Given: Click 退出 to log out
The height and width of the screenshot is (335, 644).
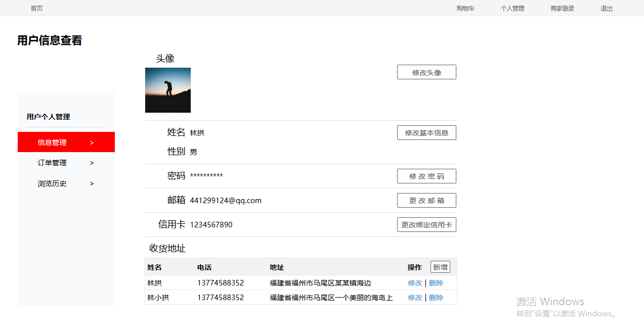Looking at the screenshot, I should 607,8.
